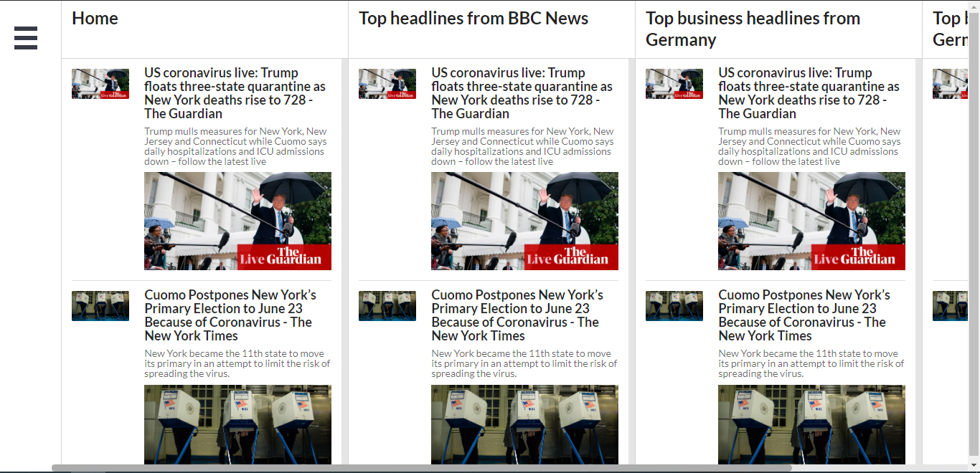Select Top headlines from BBC News header

(x=473, y=19)
